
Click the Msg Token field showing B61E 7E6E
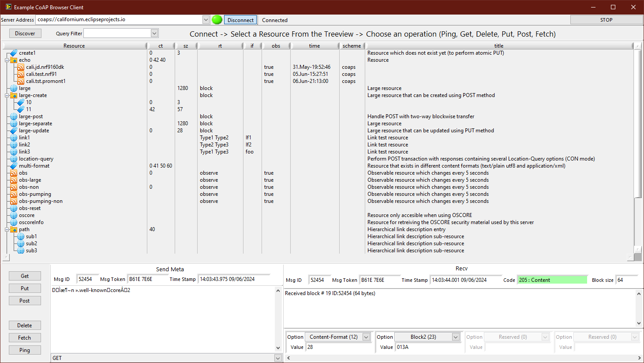(x=141, y=279)
